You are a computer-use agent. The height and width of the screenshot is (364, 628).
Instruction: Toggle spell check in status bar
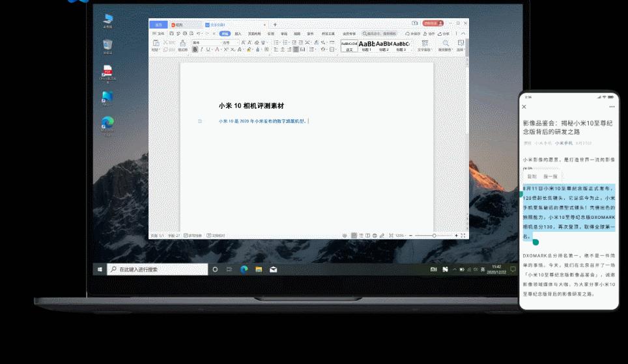click(193, 236)
